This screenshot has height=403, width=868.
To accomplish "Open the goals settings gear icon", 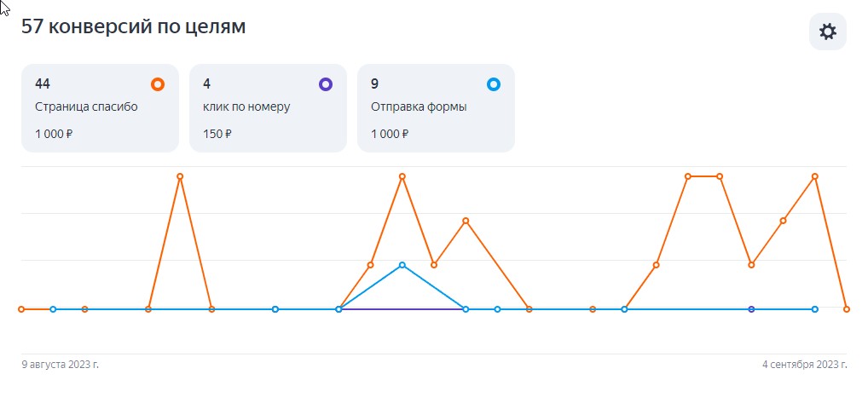I will coord(827,32).
